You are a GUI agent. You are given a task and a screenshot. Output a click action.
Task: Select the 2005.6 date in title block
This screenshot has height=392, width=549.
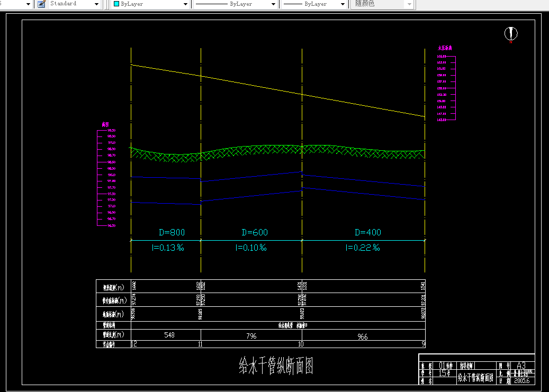521,381
